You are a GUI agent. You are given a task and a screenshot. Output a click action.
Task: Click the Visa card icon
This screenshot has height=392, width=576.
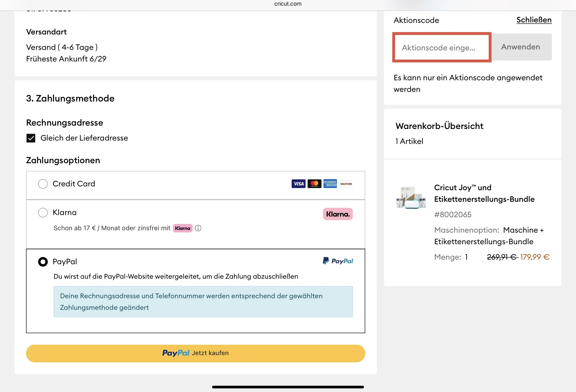[x=298, y=184]
